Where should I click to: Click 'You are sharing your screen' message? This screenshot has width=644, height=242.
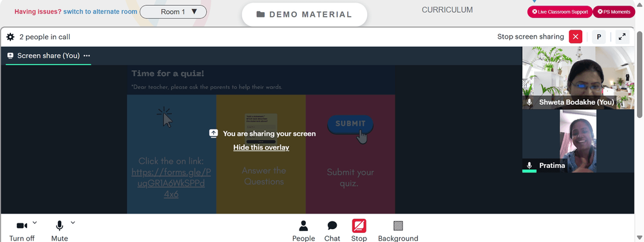point(269,134)
